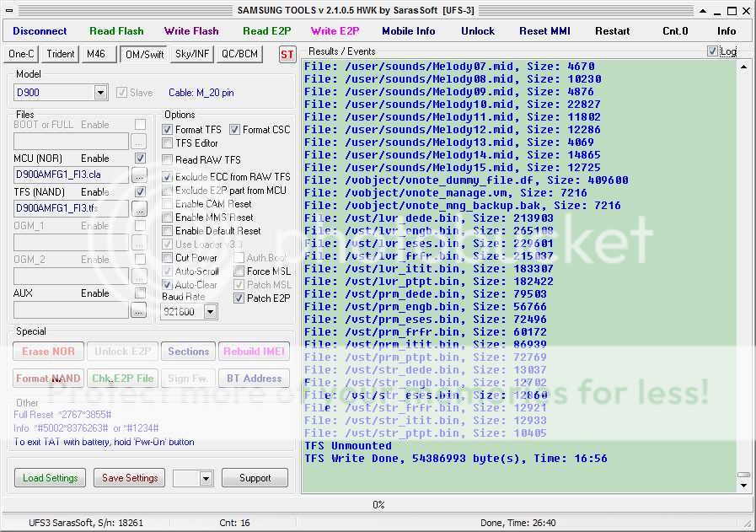
Task: Click Reset MMI
Action: (544, 31)
